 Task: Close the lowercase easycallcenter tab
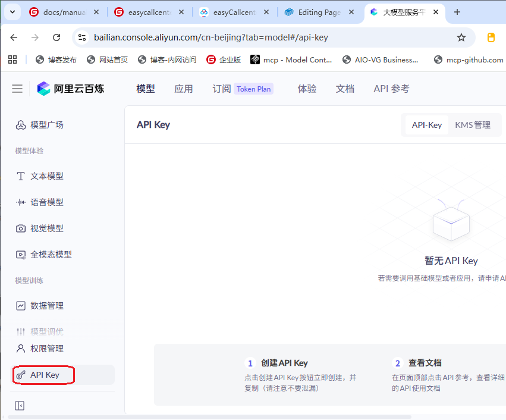click(181, 12)
